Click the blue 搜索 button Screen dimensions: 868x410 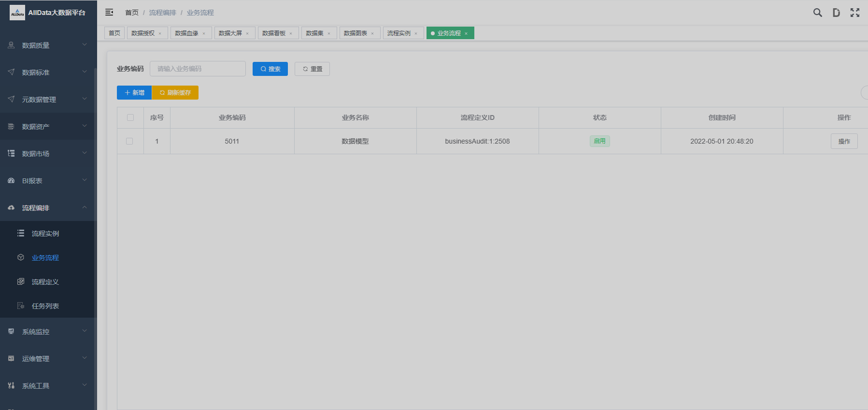[270, 69]
